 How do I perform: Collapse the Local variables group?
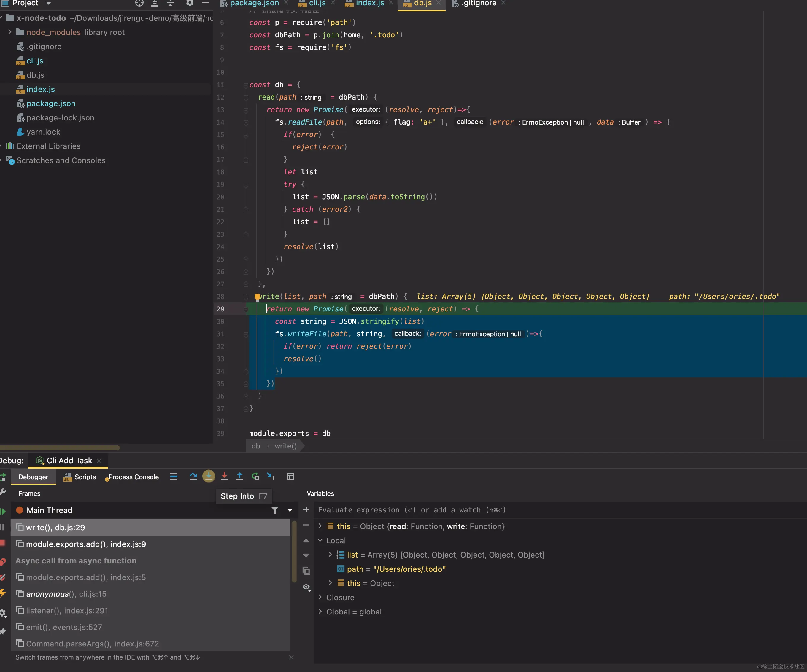coord(320,541)
